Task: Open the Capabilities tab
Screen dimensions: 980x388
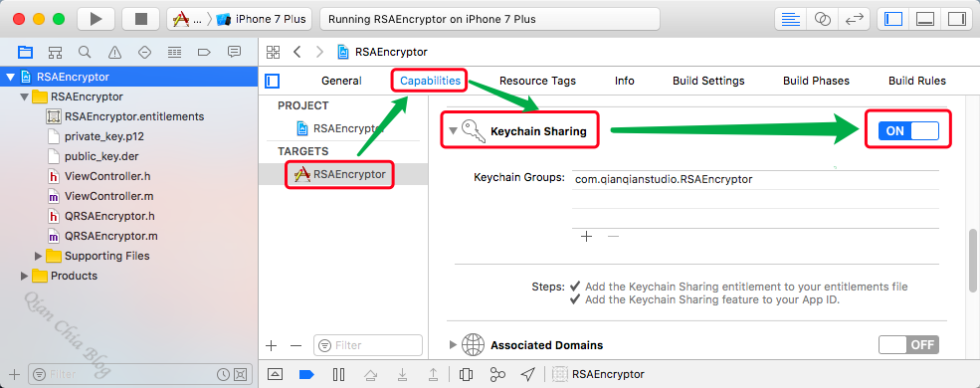Action: (x=430, y=81)
